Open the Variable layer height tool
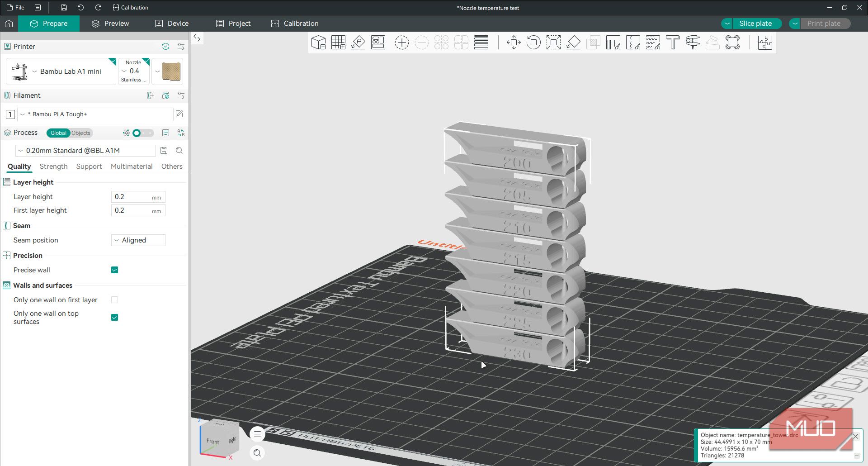The image size is (868, 466). (481, 43)
